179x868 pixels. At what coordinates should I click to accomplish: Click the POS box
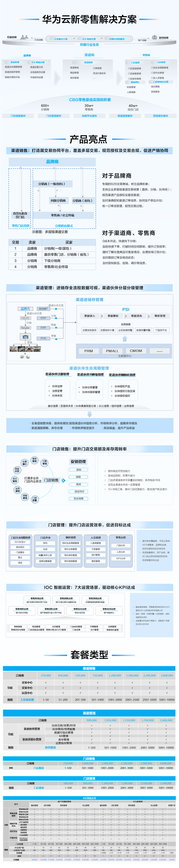point(43,338)
